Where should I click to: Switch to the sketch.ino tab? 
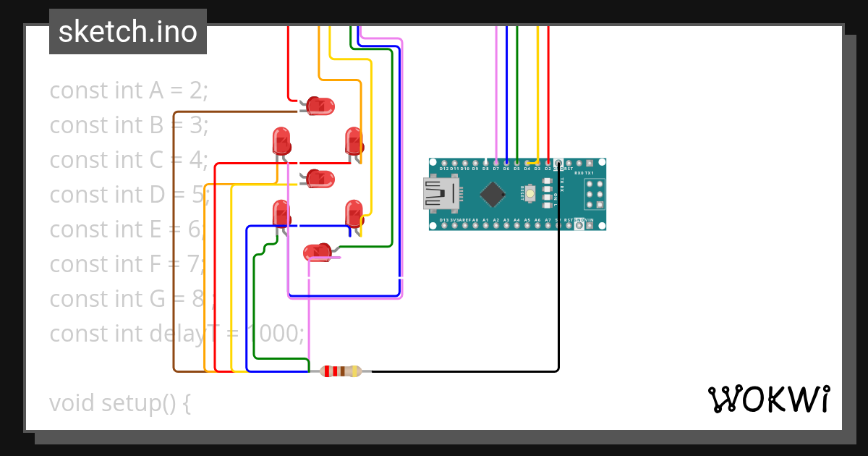127,32
